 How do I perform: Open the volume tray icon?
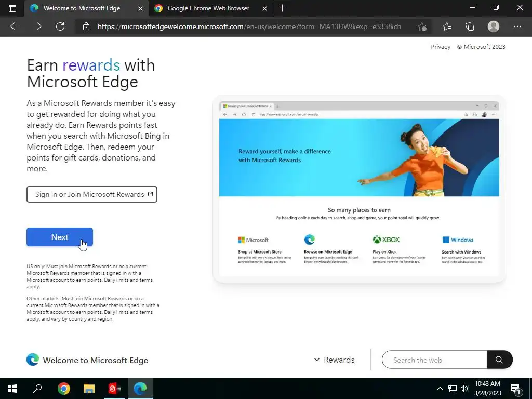[464, 389]
